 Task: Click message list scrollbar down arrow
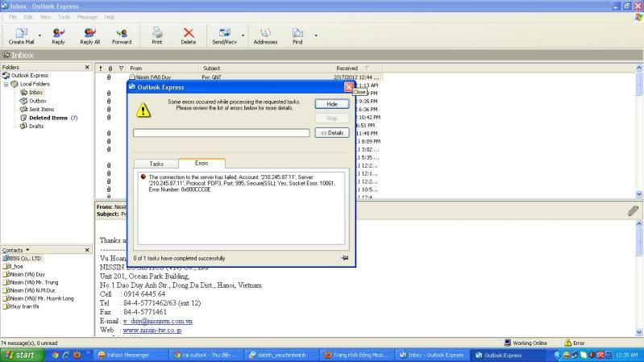(638, 194)
